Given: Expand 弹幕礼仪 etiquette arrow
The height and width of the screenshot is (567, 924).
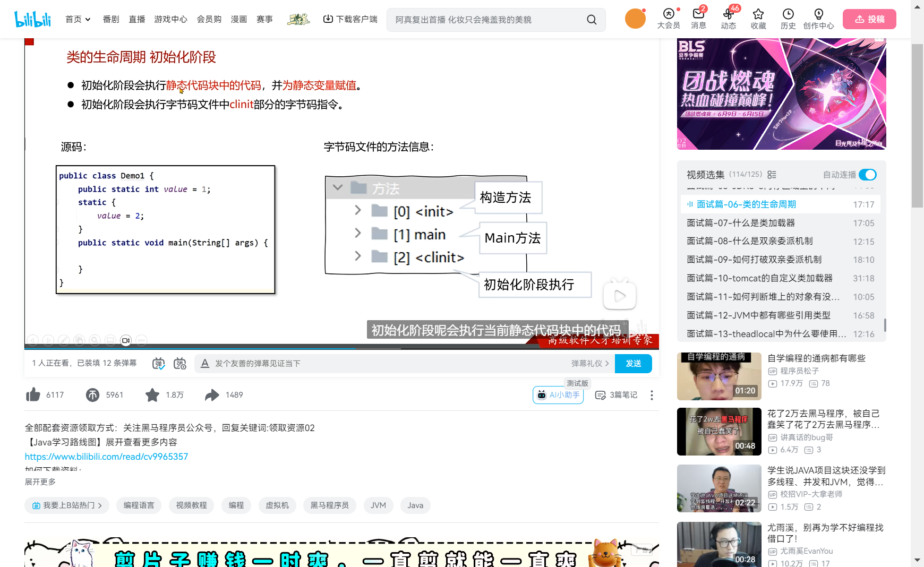Looking at the screenshot, I should coord(607,364).
